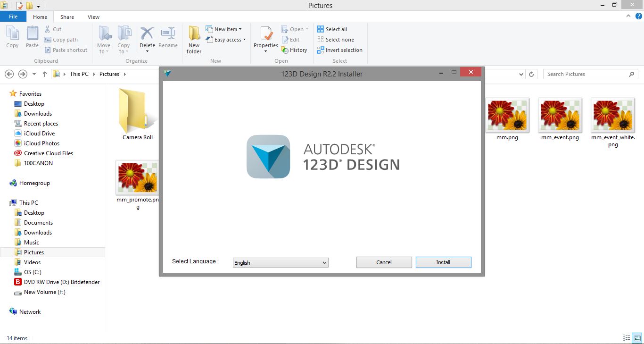Open the File tab in Explorer
Image resolution: width=644 pixels, height=344 pixels.
pos(13,17)
